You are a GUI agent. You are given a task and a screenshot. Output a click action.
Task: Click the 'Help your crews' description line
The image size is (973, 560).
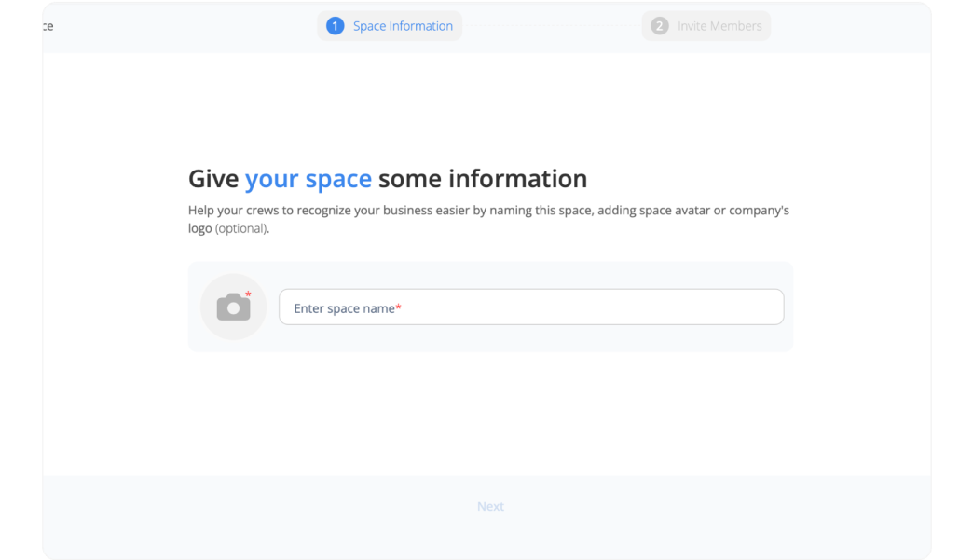489,211
